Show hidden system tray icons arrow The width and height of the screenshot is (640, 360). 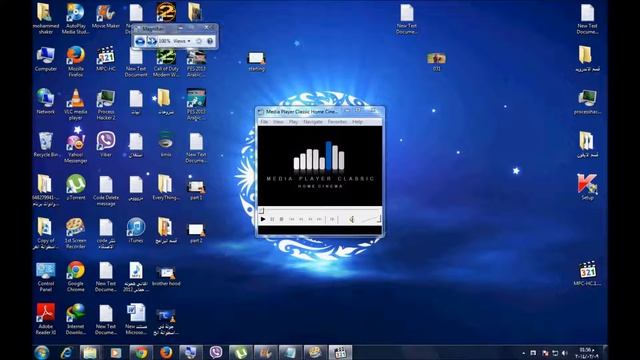click(524, 353)
